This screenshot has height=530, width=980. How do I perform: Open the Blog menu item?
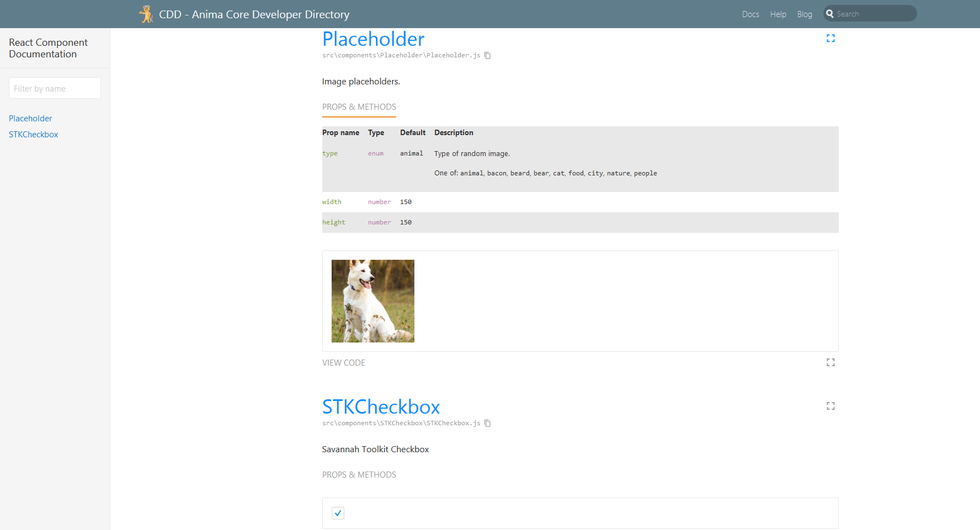805,14
